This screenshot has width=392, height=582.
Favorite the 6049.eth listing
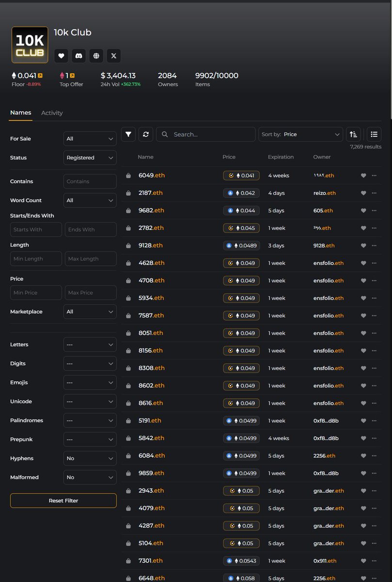(x=363, y=176)
